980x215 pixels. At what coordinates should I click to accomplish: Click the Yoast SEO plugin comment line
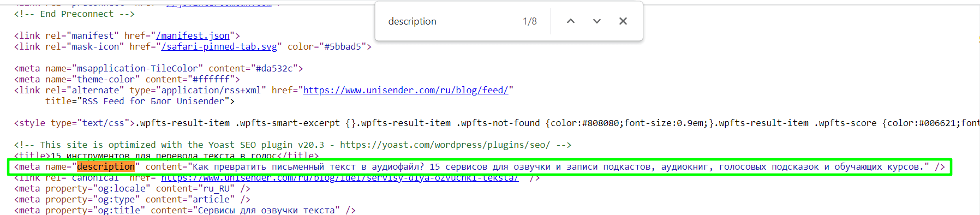click(292, 145)
